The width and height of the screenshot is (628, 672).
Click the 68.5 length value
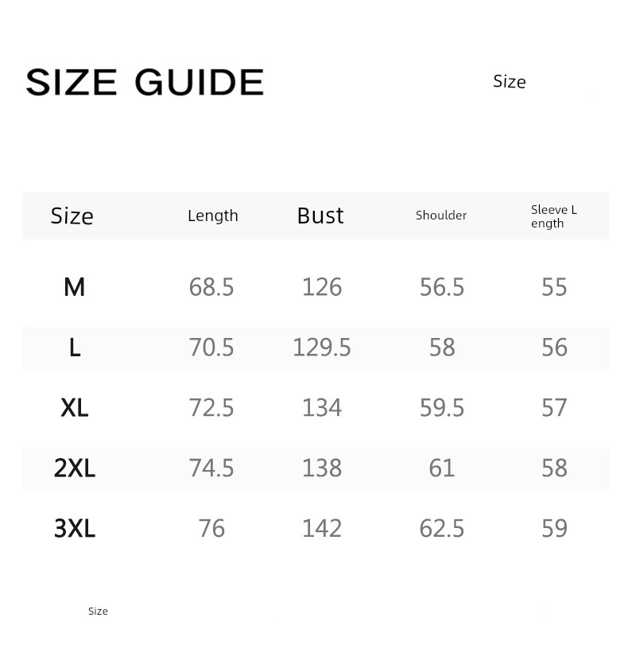point(211,287)
